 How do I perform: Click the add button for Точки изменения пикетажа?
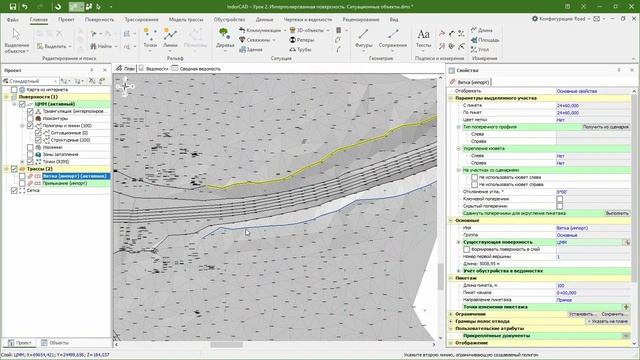(626, 307)
